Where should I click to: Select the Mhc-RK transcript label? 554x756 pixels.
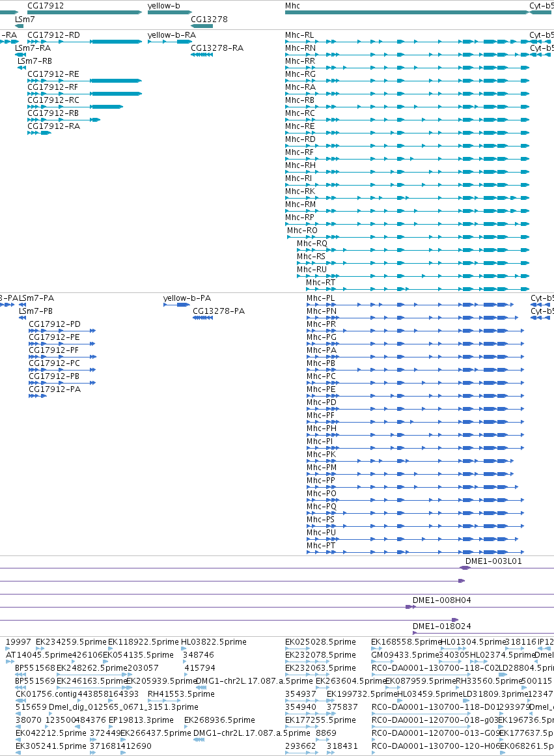click(x=300, y=191)
